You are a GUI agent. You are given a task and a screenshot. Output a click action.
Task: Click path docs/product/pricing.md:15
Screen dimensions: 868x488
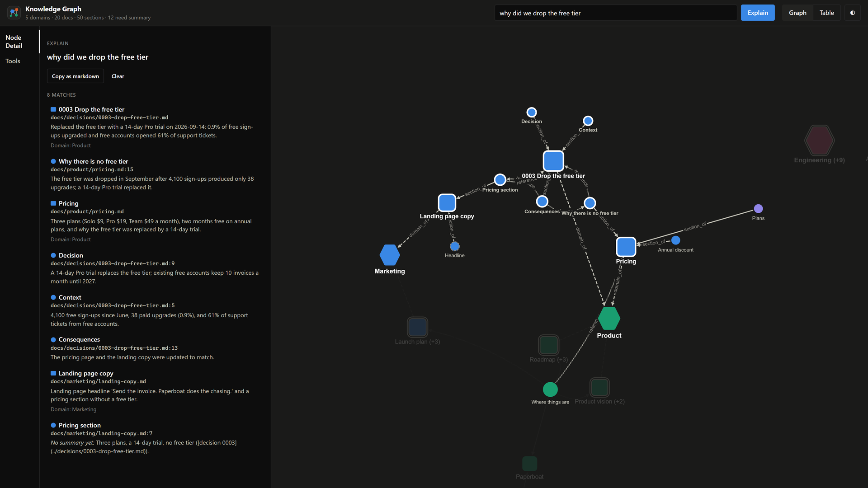coord(92,169)
